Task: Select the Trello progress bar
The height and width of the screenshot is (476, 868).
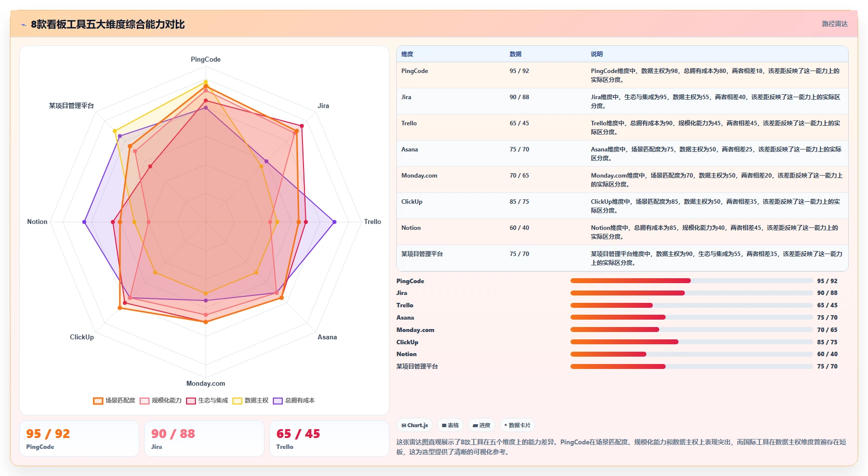Action: [x=691, y=305]
